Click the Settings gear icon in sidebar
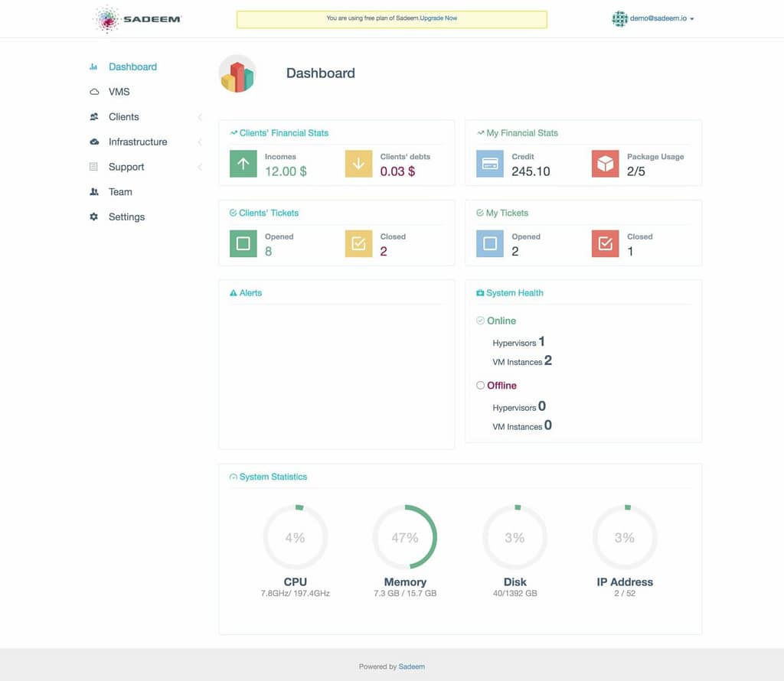Screen dimensions: 784x681 94,217
